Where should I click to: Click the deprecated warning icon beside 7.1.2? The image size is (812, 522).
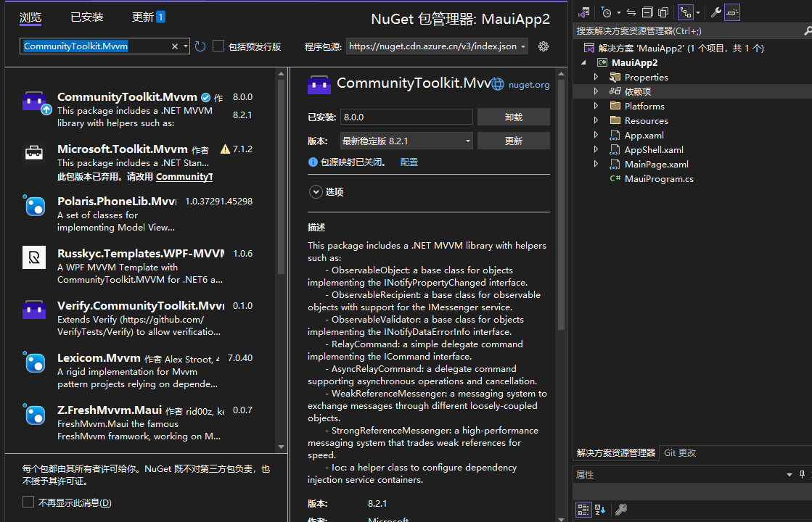(x=225, y=149)
